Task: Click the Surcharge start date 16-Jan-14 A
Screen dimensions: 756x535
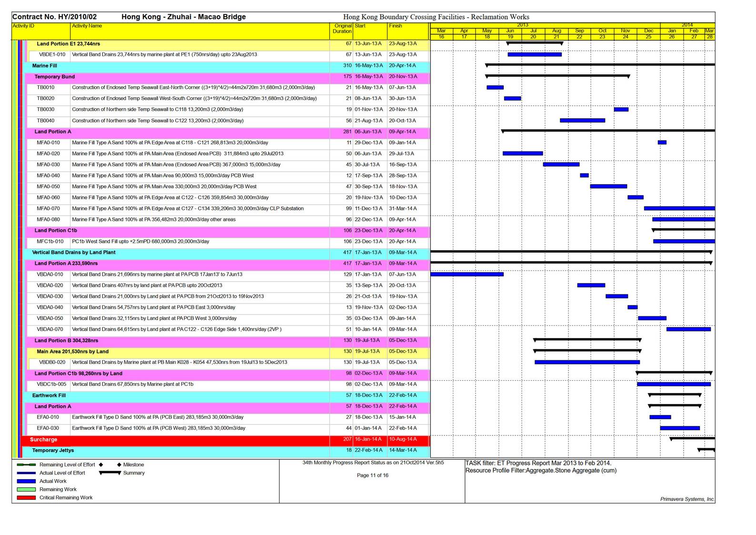Action: [x=368, y=439]
